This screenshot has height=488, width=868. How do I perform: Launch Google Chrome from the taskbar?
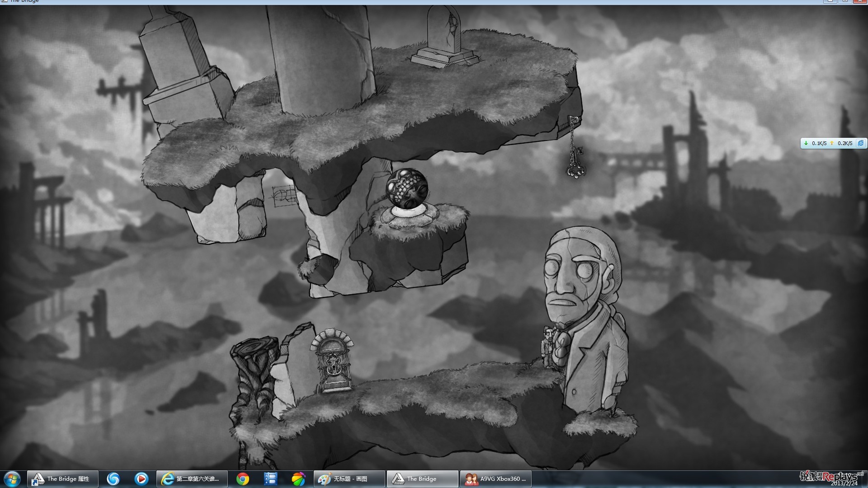coord(243,479)
